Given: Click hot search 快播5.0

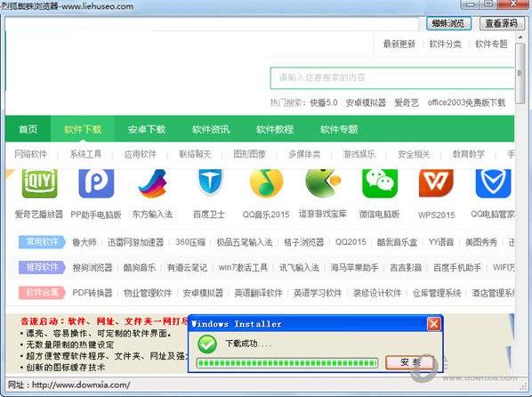Looking at the screenshot, I should (324, 102).
